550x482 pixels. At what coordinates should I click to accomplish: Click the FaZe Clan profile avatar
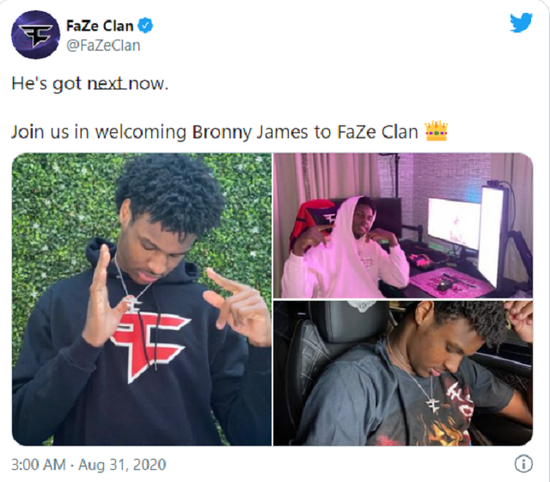35,34
